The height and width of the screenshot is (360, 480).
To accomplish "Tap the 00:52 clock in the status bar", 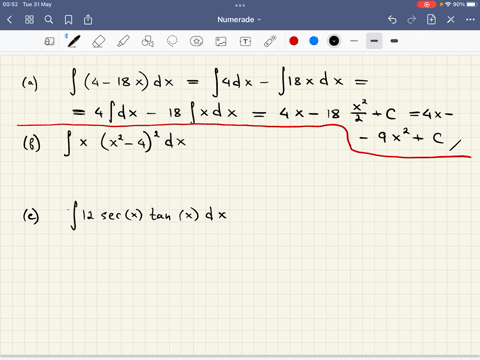I will point(10,4).
